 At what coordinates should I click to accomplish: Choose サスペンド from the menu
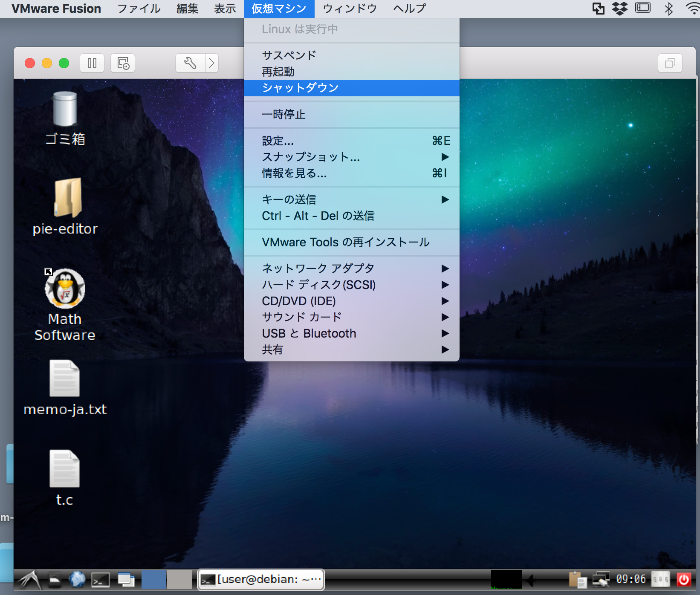click(x=352, y=55)
